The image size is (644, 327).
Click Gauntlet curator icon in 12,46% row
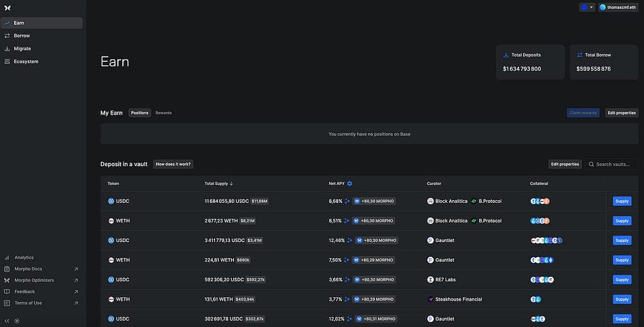[x=430, y=241]
